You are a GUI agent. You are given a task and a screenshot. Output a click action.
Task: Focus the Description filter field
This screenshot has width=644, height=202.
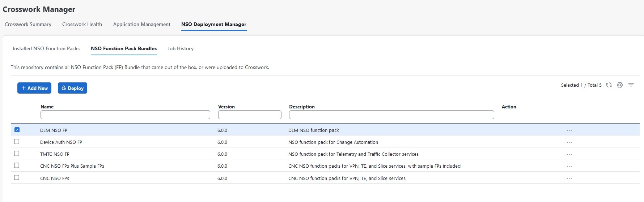[391, 115]
